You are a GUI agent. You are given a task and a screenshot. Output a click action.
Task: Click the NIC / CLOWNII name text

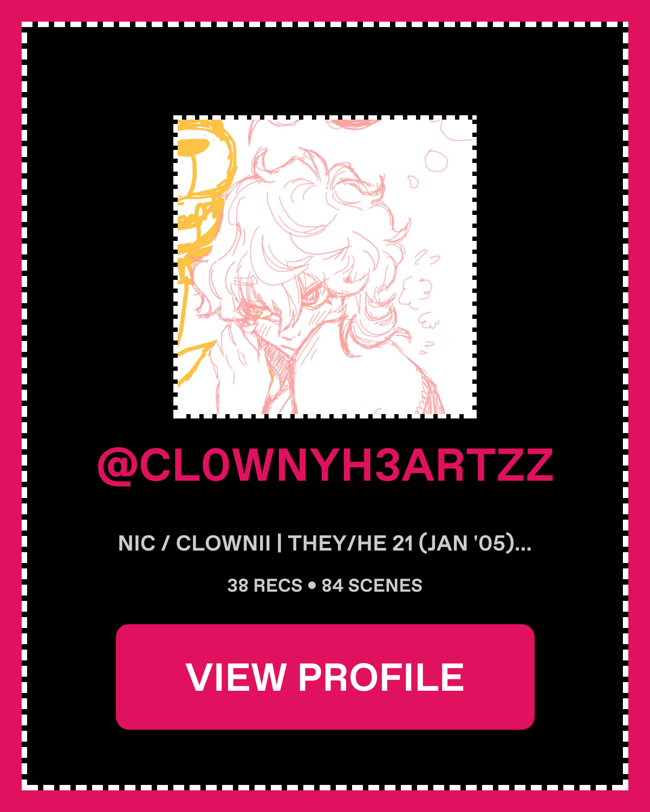[x=194, y=543]
